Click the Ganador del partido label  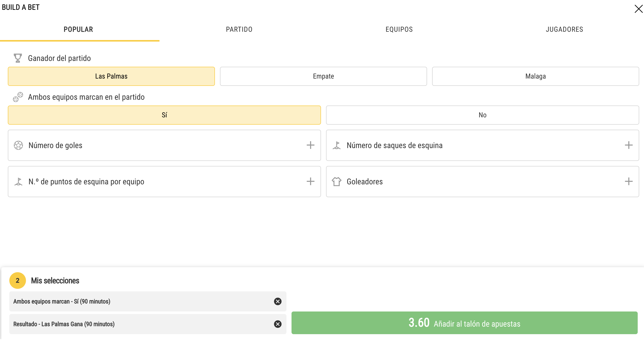coord(59,58)
